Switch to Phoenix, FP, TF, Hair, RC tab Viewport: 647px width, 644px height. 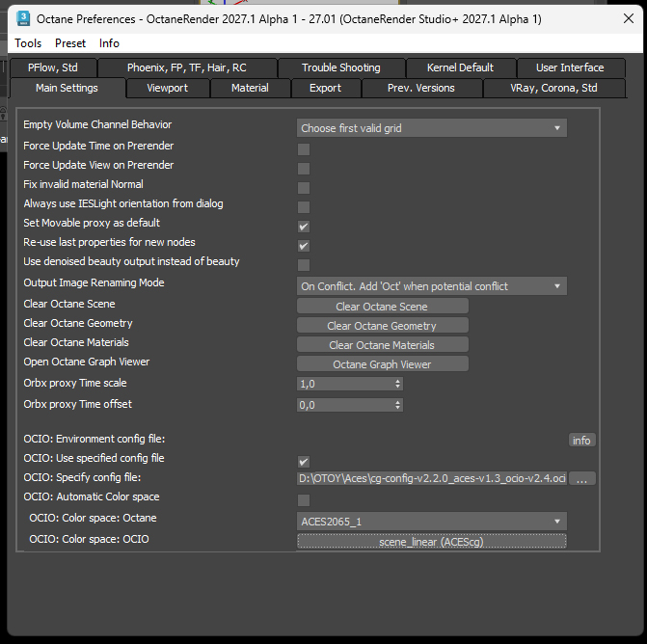[x=187, y=67]
